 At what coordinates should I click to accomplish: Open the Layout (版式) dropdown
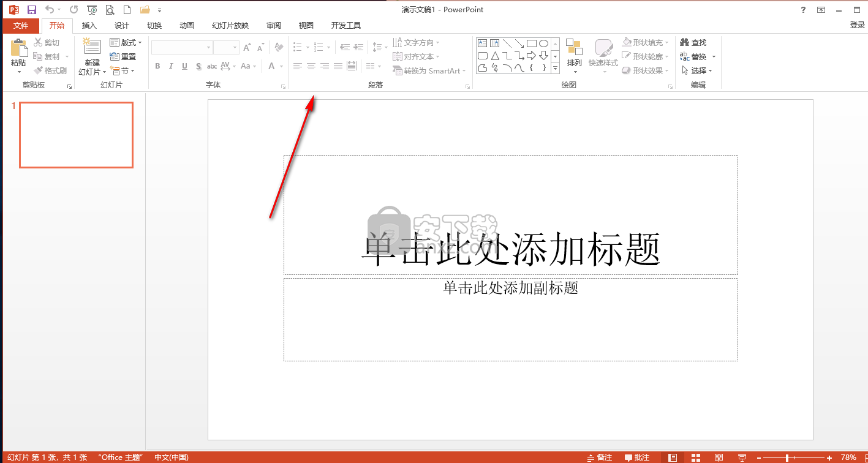126,42
